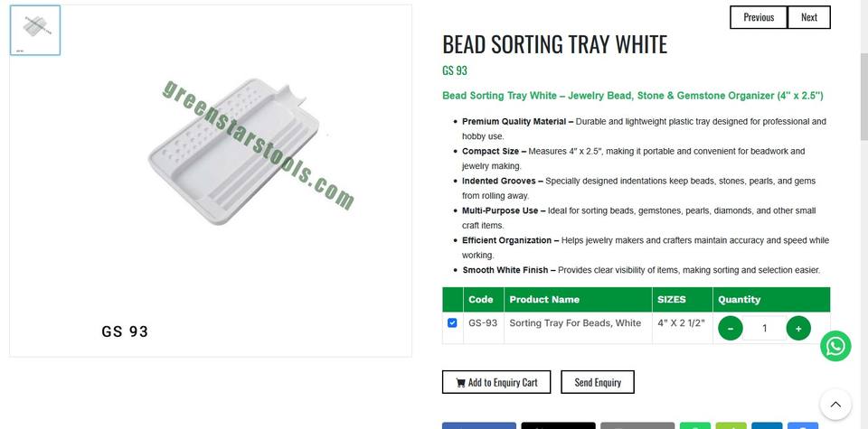The image size is (868, 429).
Task: Open the floating WhatsApp chat icon
Action: coord(835,346)
